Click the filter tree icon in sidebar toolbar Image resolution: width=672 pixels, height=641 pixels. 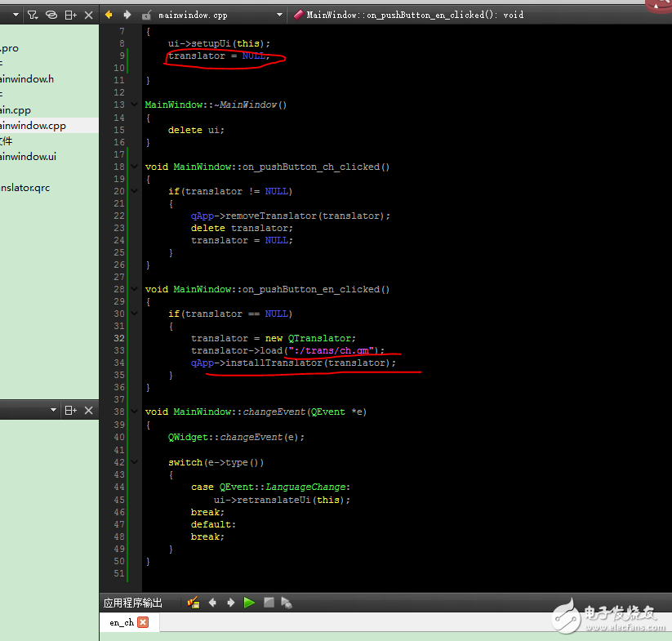33,14
